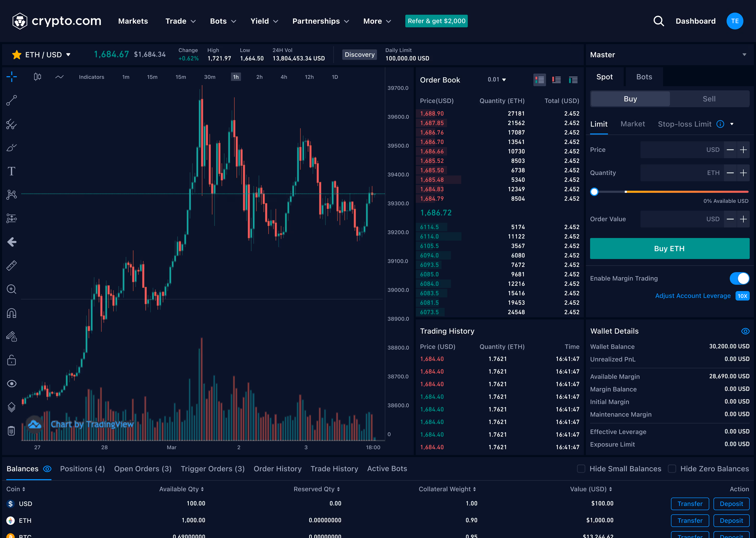Open the candlestick chart type icon
Image resolution: width=756 pixels, height=538 pixels.
point(37,77)
